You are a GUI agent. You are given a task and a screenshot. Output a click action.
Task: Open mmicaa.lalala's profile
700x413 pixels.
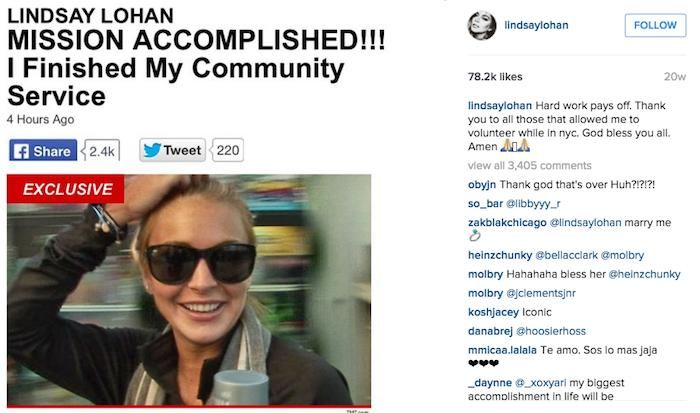pyautogui.click(x=502, y=350)
